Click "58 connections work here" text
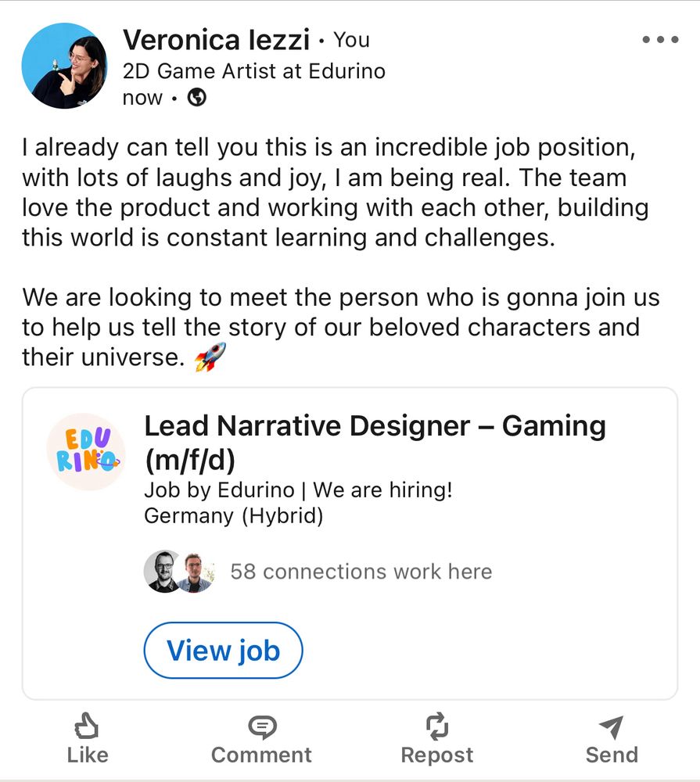Screen dimensions: 700x782 pos(361,572)
